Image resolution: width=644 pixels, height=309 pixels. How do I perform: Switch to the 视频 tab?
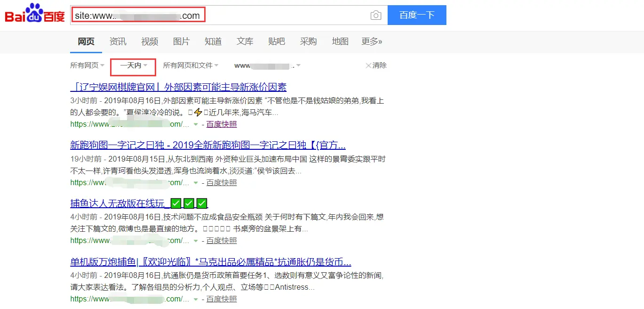[150, 41]
